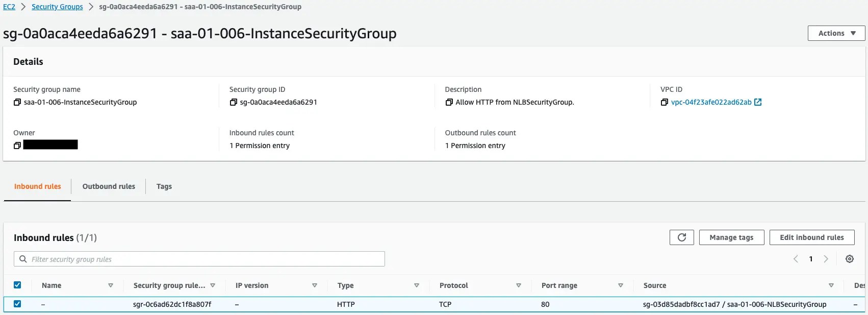Open VPC link external icon
Viewport: 868px width, 315px height.
758,102
